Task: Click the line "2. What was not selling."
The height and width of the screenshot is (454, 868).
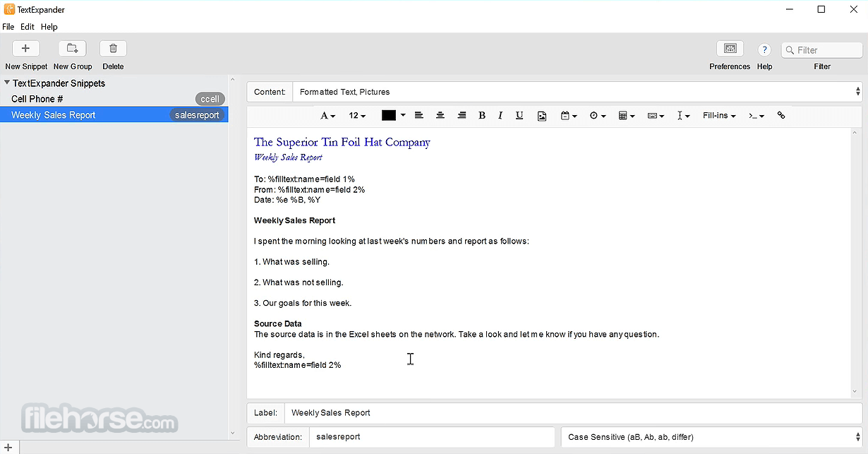Action: (x=299, y=282)
